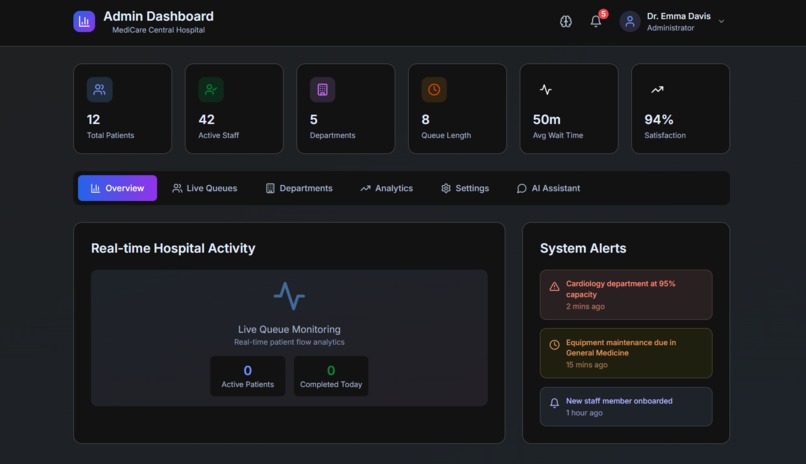
Task: Open notifications bell with badge 5
Action: [x=596, y=21]
